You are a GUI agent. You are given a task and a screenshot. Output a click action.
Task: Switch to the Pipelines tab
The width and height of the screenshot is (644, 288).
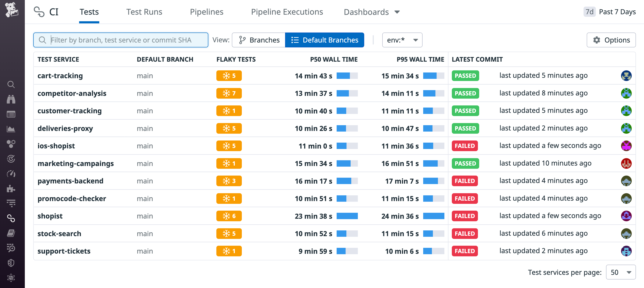tap(207, 12)
